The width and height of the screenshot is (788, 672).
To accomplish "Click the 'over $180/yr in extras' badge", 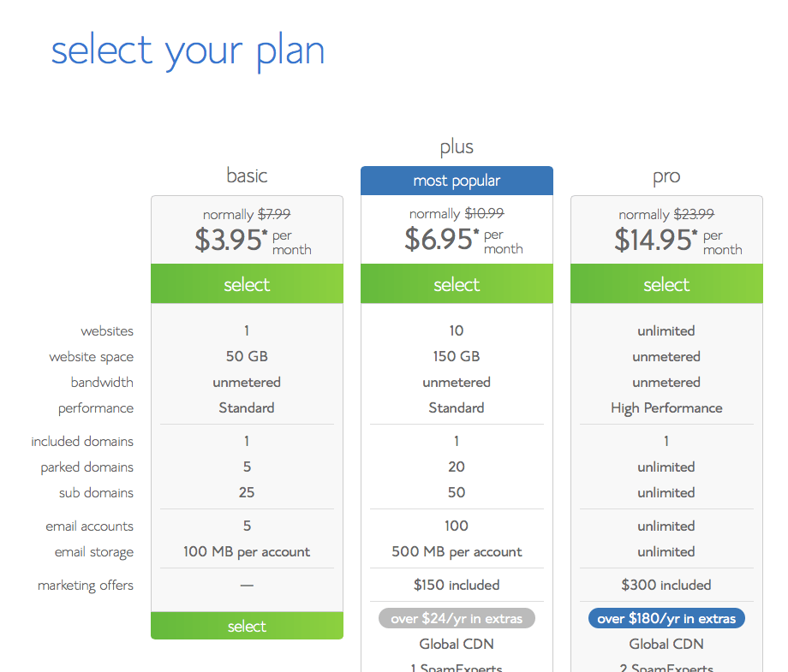I will tap(666, 618).
